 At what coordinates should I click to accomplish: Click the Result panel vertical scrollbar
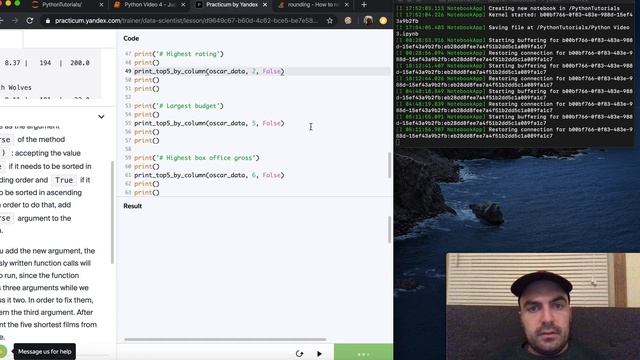click(x=389, y=229)
